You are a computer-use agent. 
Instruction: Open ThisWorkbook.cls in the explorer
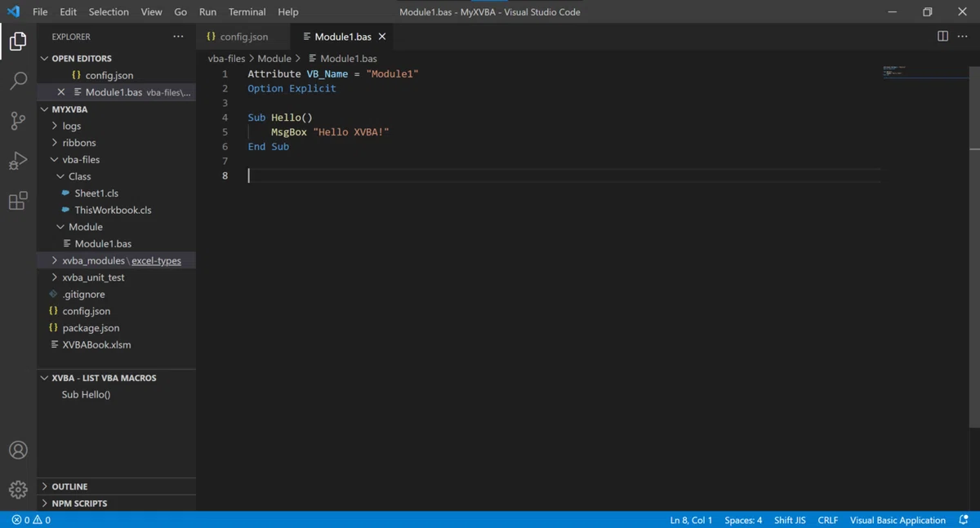[113, 210]
